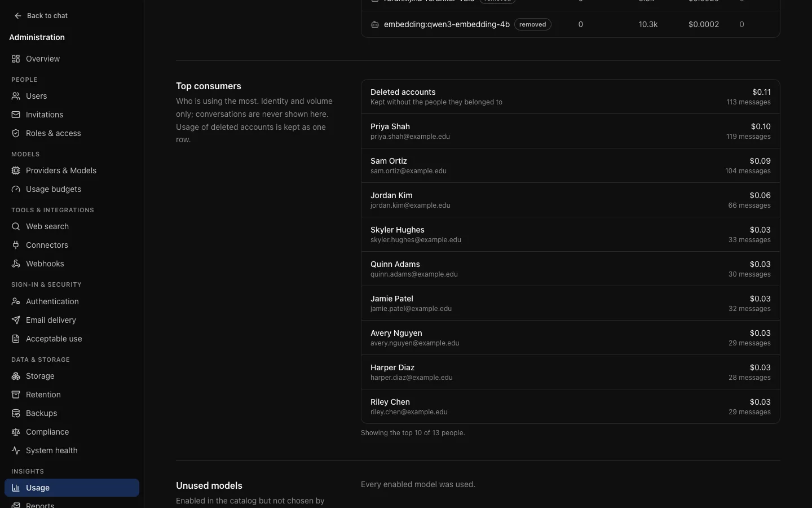
Task: Click the Roles & access shield icon
Action: (x=16, y=133)
